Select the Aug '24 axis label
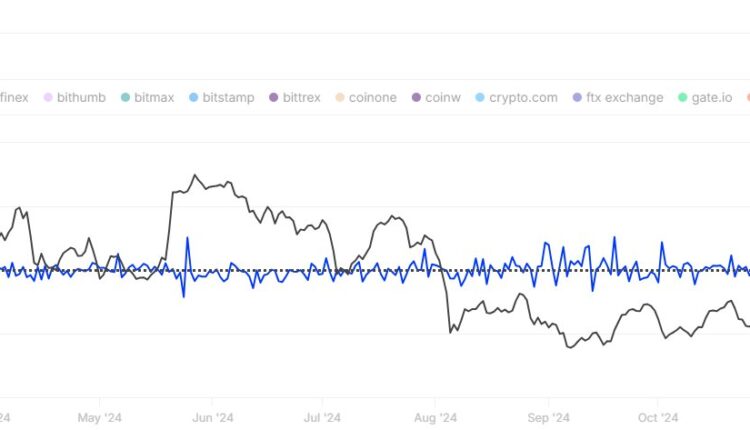 point(435,417)
